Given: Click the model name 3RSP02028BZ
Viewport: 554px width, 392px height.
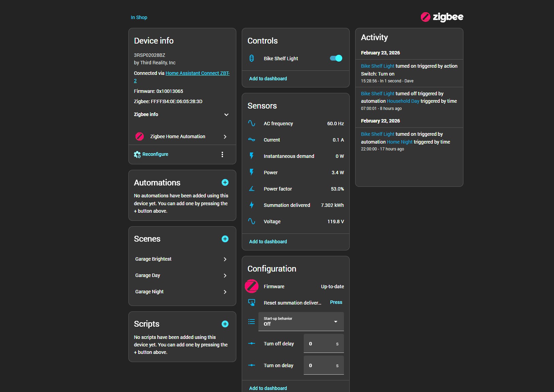Looking at the screenshot, I should point(149,55).
